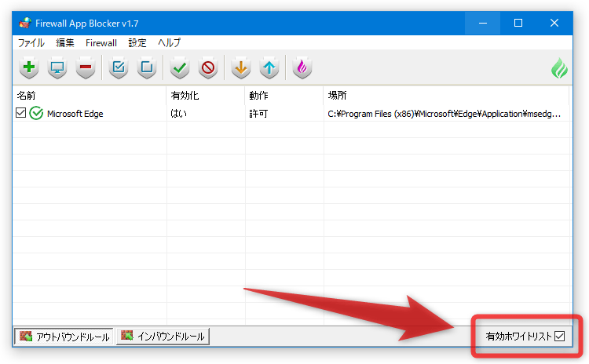Open the 設定 menu
The height and width of the screenshot is (364, 589).
(137, 43)
